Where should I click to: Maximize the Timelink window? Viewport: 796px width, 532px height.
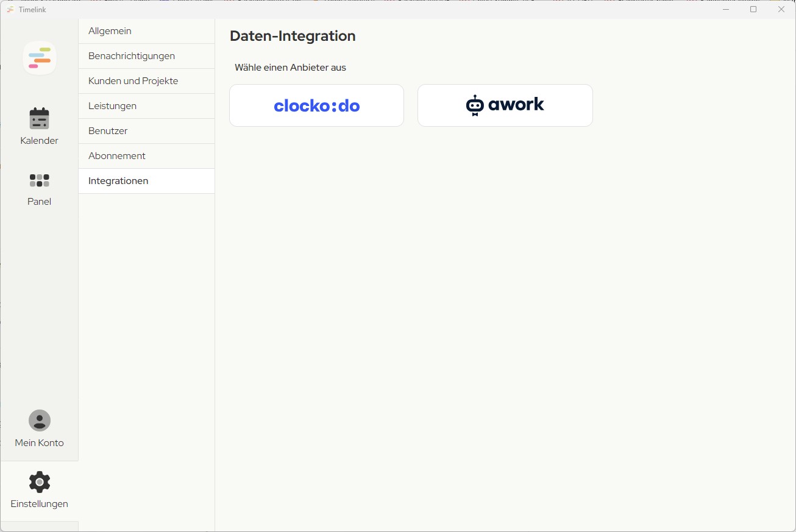tap(753, 9)
